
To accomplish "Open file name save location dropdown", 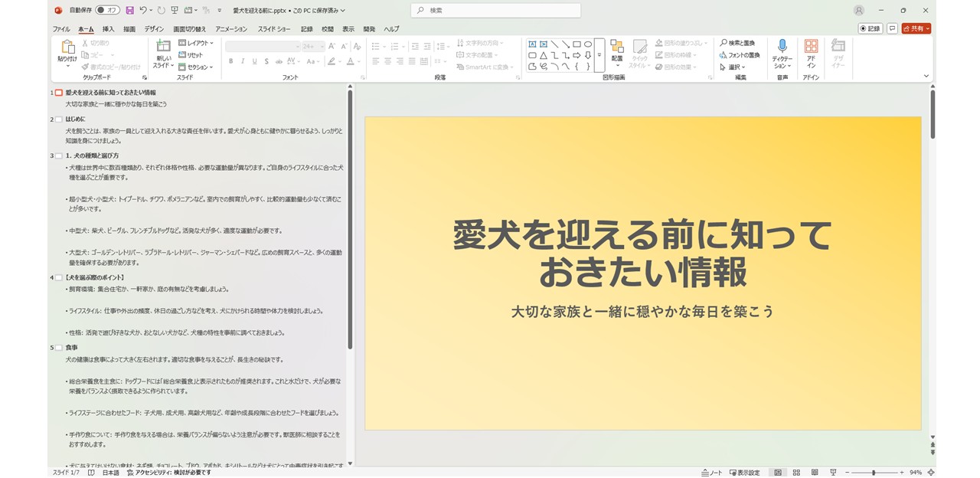I will click(342, 10).
